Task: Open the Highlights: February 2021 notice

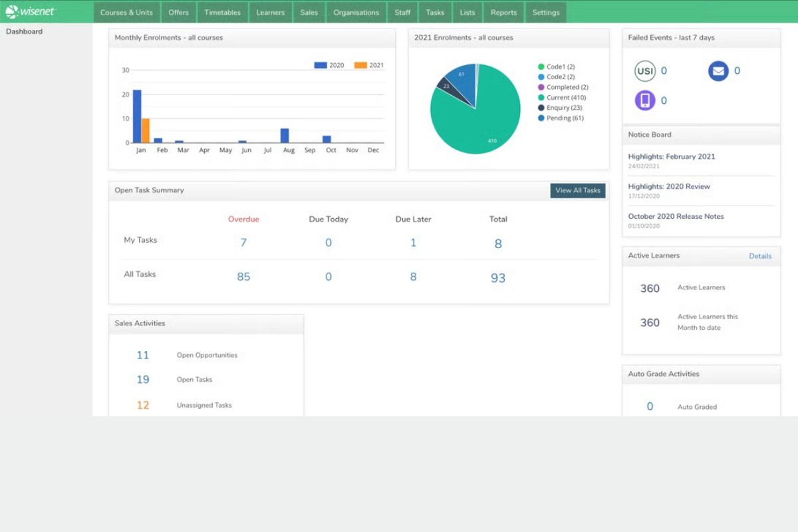Action: coord(672,156)
